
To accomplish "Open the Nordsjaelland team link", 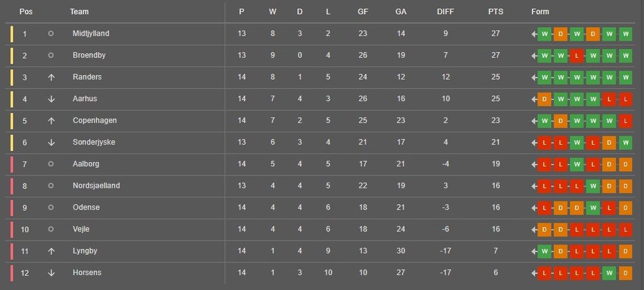I will [x=96, y=186].
